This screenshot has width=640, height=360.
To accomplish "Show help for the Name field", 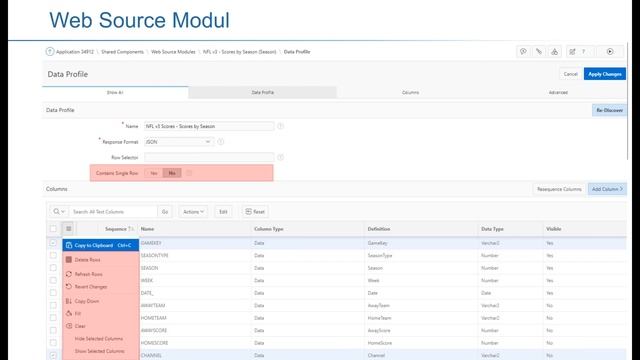I will click(x=280, y=127).
